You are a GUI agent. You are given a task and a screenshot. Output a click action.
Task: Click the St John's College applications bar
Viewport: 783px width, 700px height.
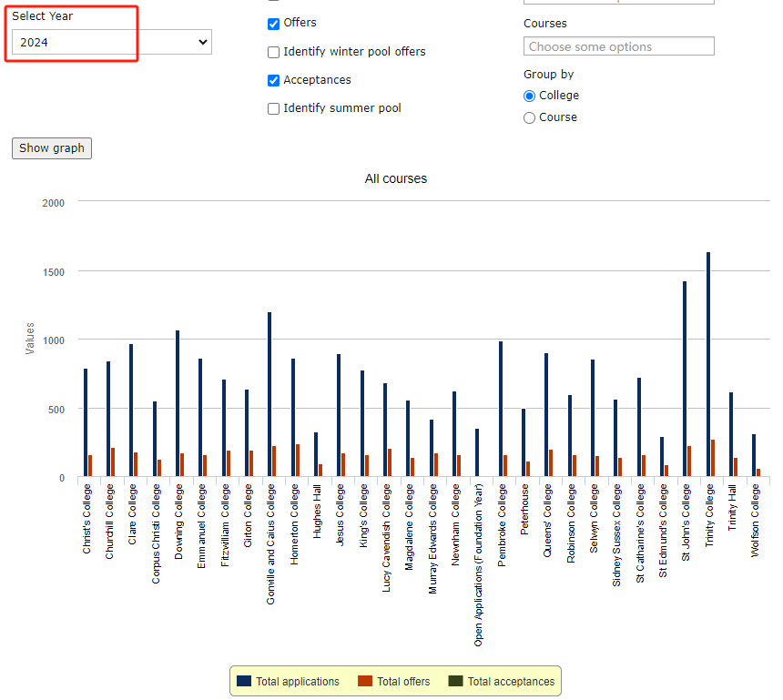685,379
